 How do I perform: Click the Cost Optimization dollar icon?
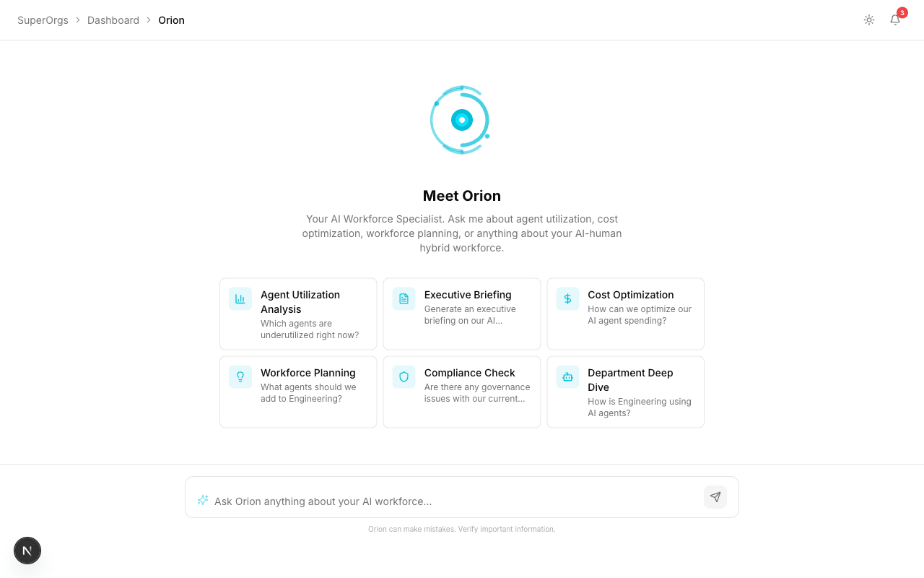pos(567,298)
